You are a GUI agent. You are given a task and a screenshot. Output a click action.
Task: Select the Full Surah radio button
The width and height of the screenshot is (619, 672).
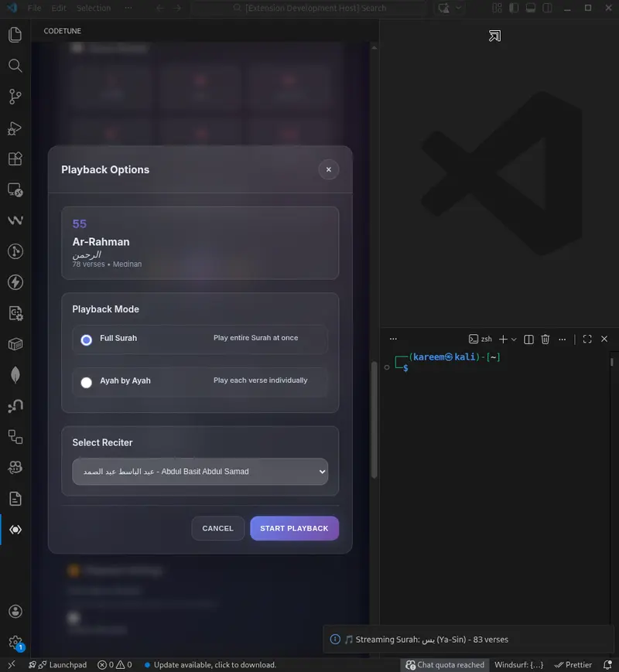tap(86, 339)
